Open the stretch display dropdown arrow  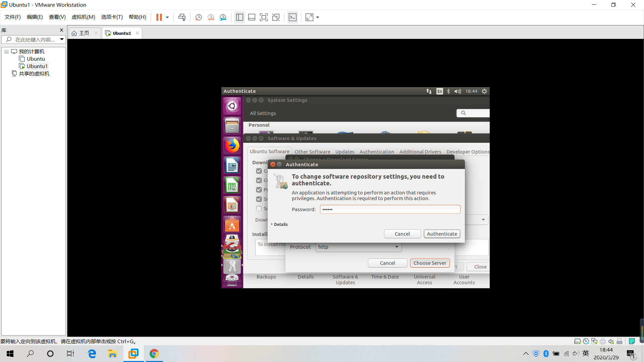coord(318,17)
